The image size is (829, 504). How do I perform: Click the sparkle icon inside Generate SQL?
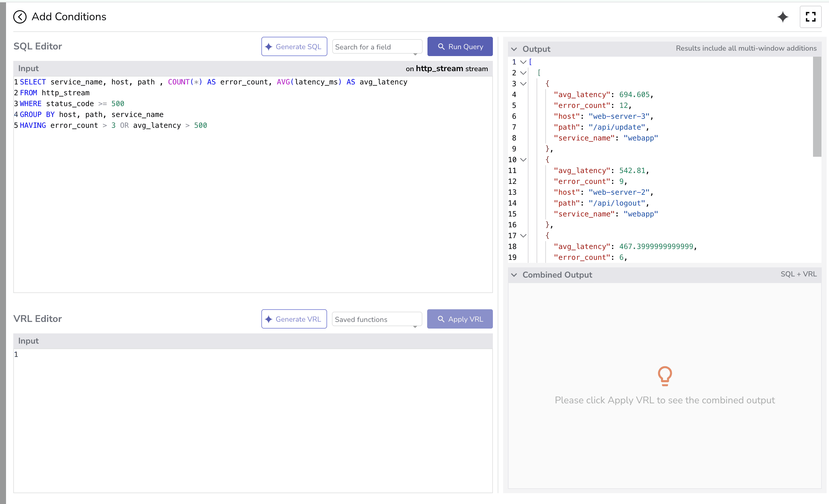tap(268, 46)
